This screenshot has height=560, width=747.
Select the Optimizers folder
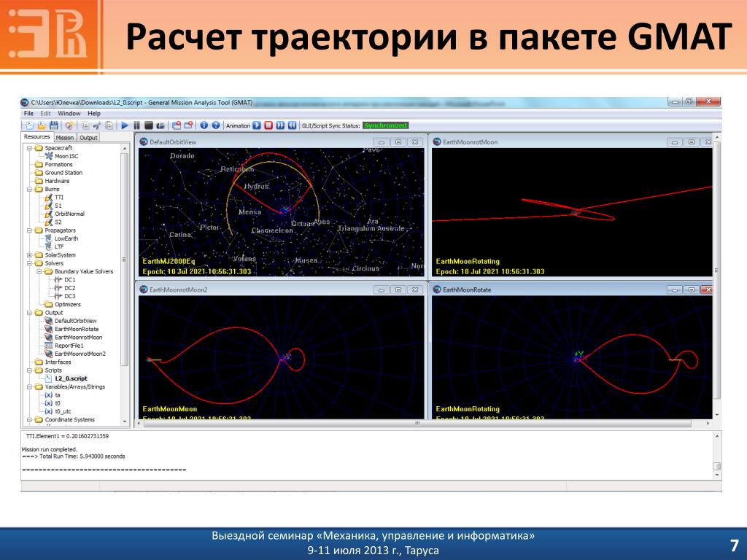[x=68, y=304]
